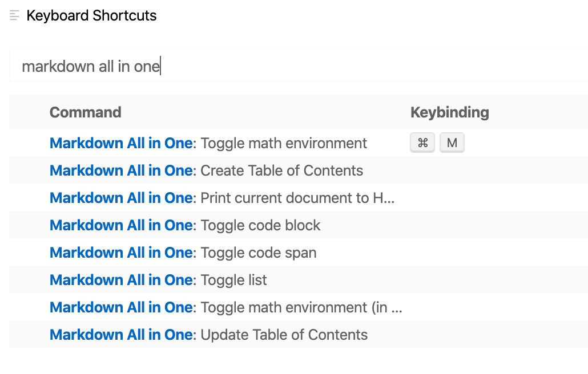The image size is (588, 374).
Task: Click the sorted lines icon beside Keyboard Shortcuts
Action: click(14, 15)
